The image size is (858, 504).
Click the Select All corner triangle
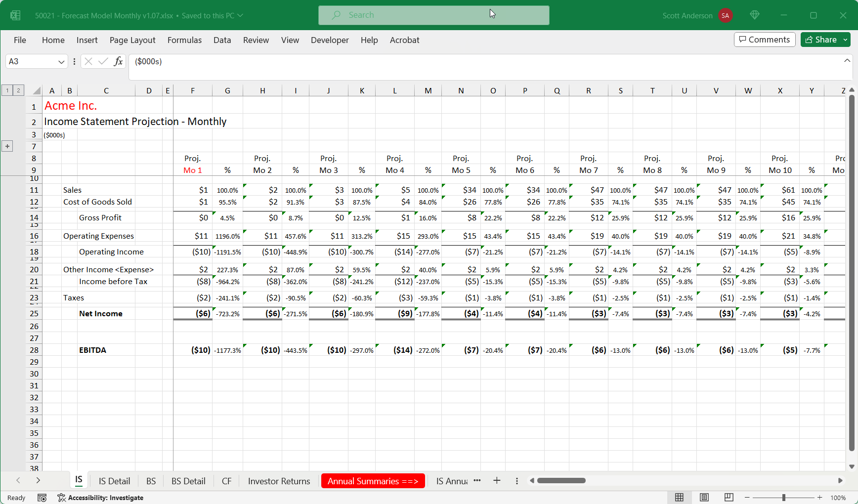click(x=36, y=90)
